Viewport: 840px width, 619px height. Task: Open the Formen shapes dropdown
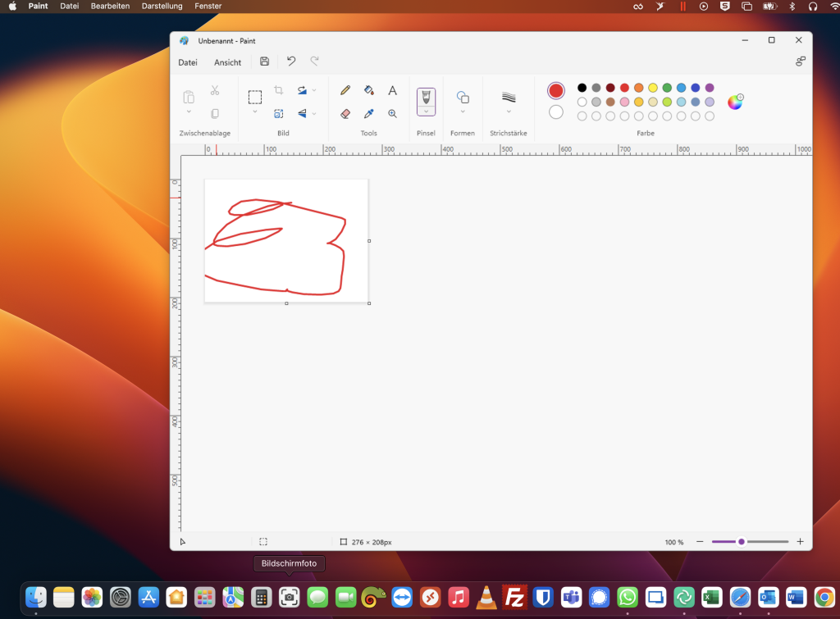click(x=463, y=112)
